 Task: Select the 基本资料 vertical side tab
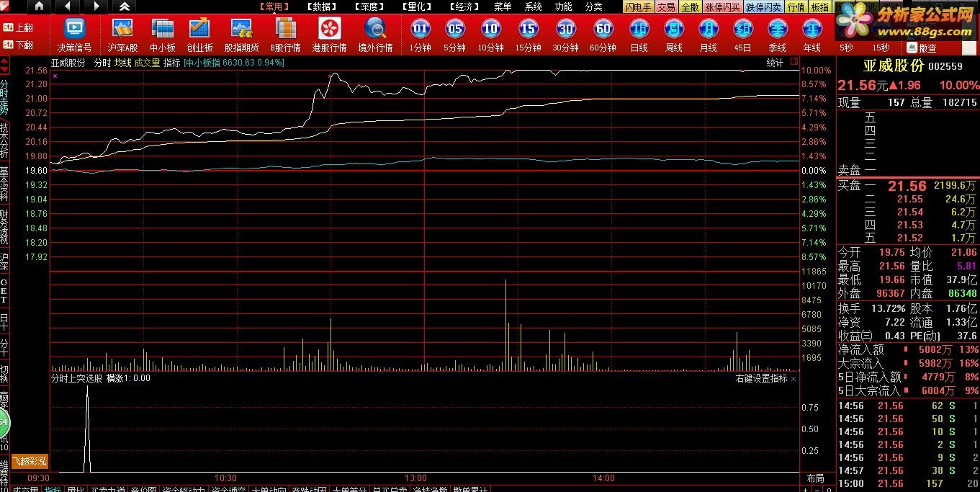[x=4, y=184]
